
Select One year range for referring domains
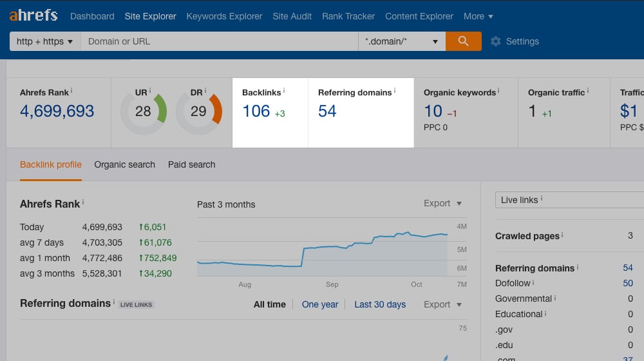[x=320, y=304]
